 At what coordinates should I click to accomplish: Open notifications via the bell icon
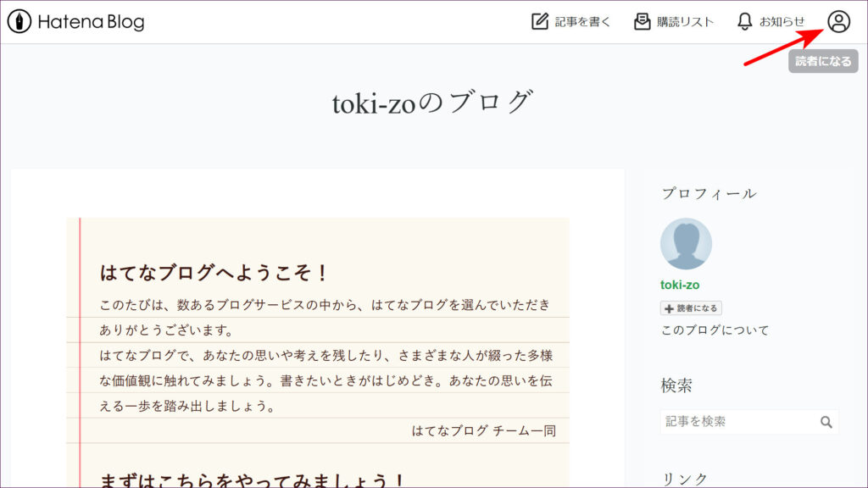pyautogui.click(x=745, y=22)
